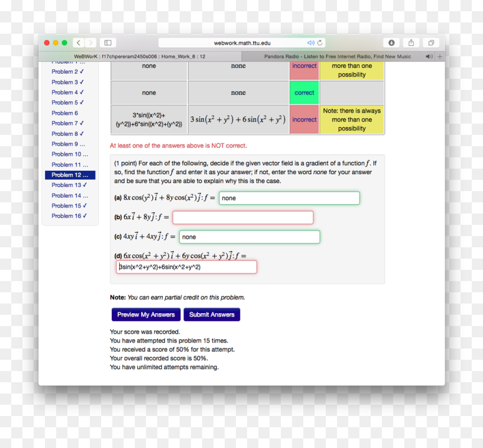The width and height of the screenshot is (483, 448).
Task: Click the Preview My Answers button
Action: 146,314
